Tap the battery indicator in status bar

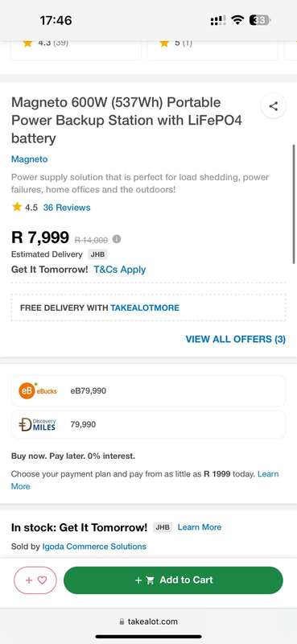pyautogui.click(x=259, y=20)
